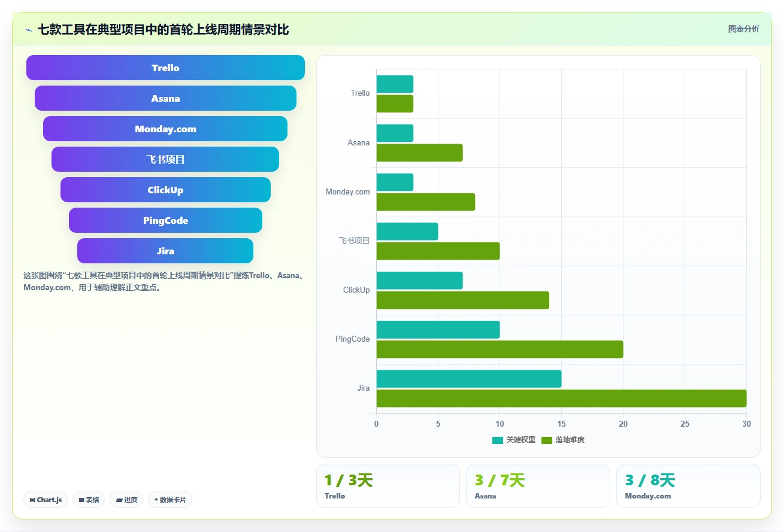Click the 图表分析 label in header
784x532 pixels.
point(743,29)
